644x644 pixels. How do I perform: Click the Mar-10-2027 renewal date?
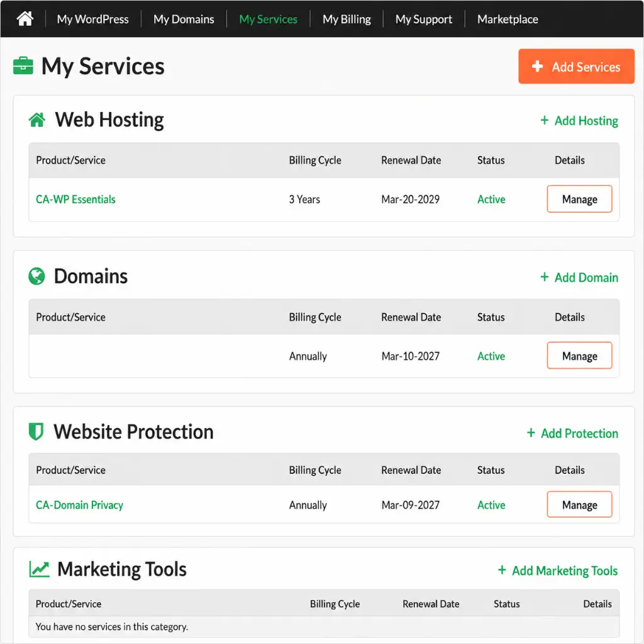point(410,356)
